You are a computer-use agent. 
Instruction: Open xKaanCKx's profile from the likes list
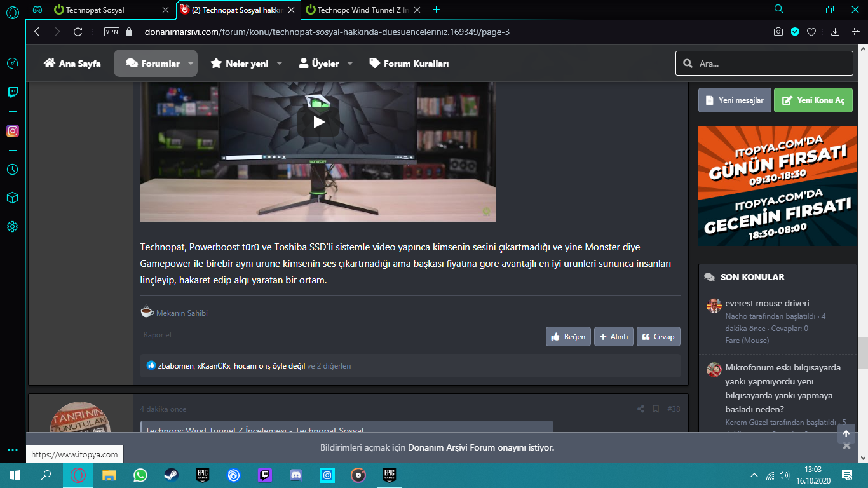[x=214, y=366]
